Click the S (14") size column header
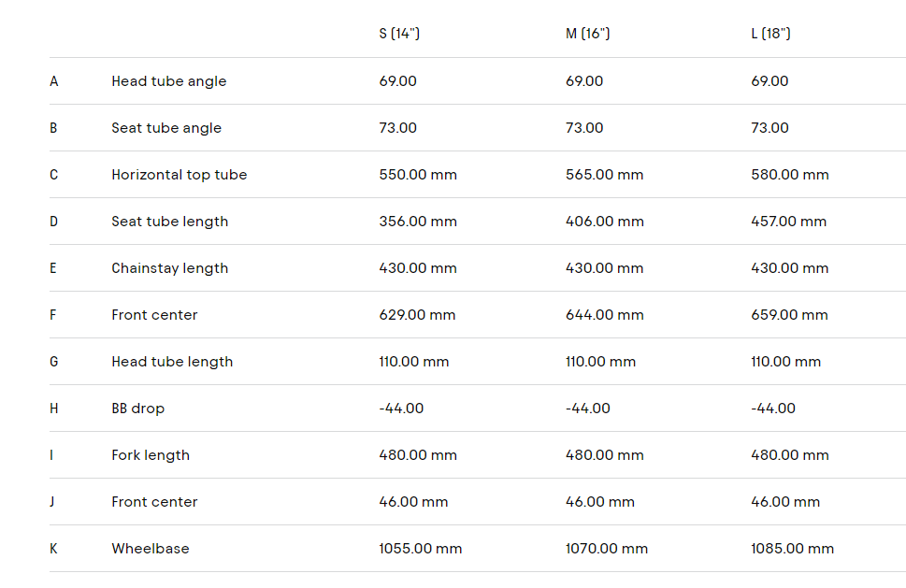The width and height of the screenshot is (906, 588). click(x=399, y=34)
